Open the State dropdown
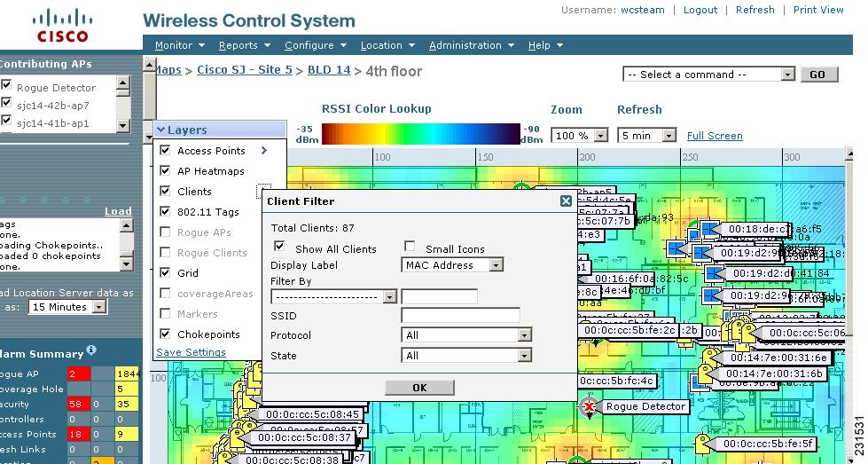 point(466,356)
